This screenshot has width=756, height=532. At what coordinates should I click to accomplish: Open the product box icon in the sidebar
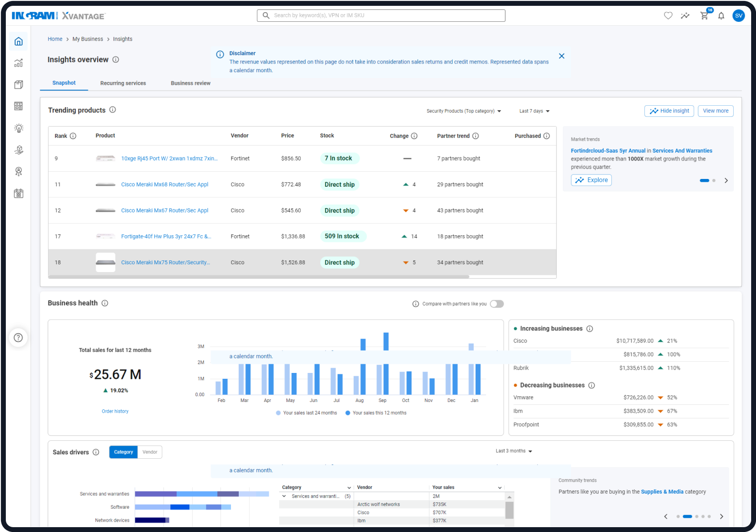coord(18,85)
